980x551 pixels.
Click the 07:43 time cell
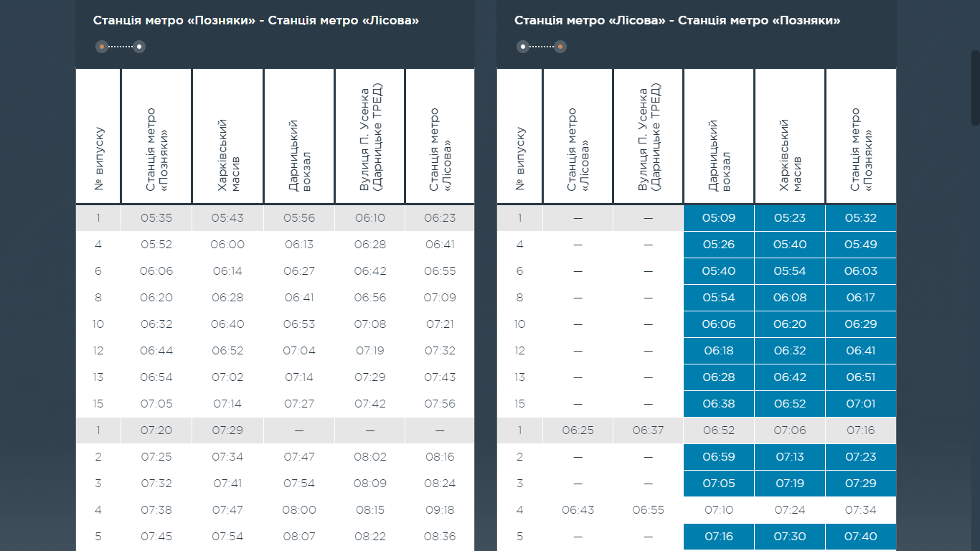click(x=440, y=377)
